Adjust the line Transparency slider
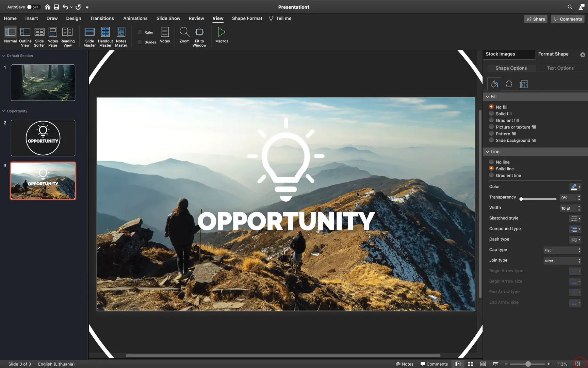 [538, 199]
